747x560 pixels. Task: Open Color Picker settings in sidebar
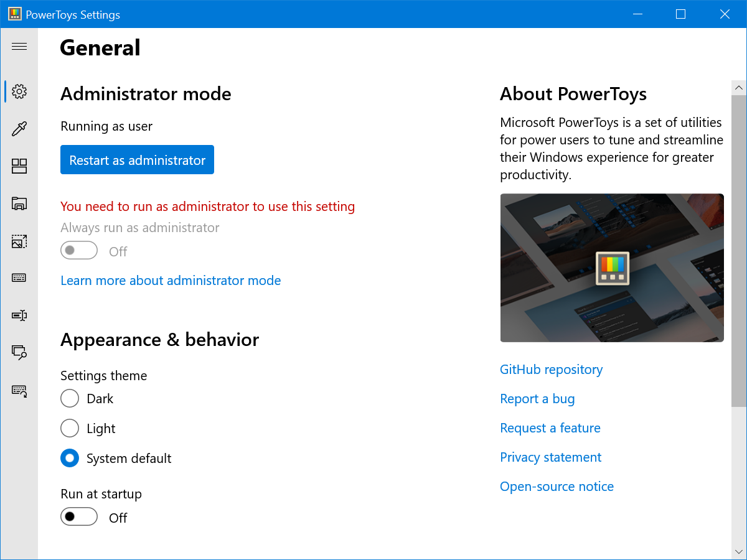click(19, 129)
